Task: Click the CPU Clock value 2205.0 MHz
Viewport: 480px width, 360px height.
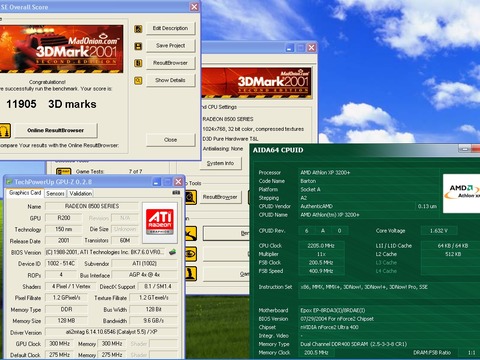Action: 321,246
